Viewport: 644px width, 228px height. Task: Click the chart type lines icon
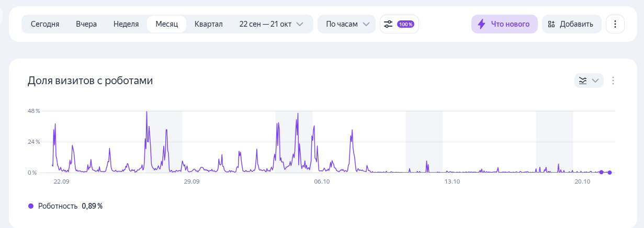pos(582,81)
